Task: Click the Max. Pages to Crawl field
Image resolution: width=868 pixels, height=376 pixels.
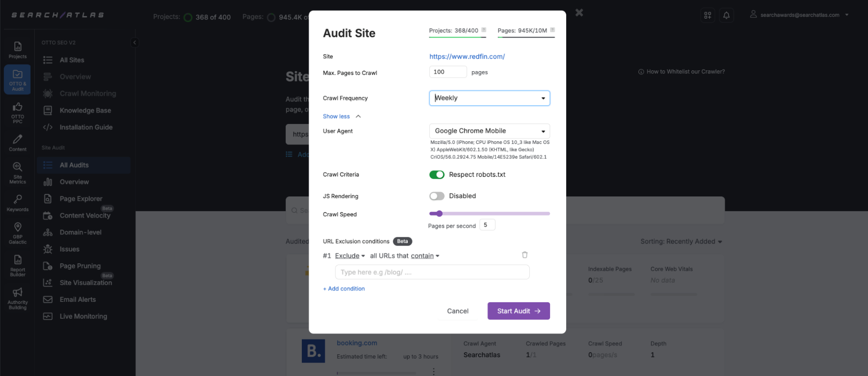Action: [x=448, y=72]
